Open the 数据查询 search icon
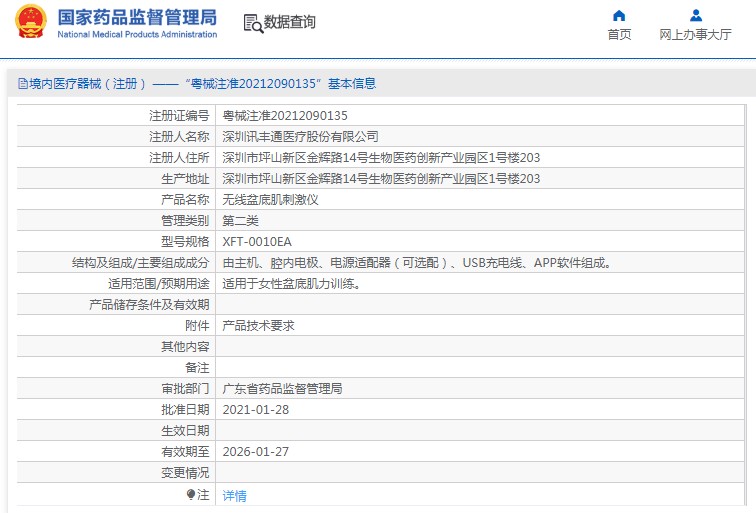 pos(253,23)
